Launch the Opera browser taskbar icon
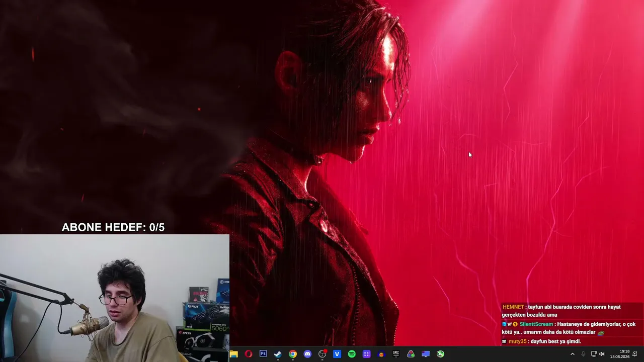 click(x=249, y=354)
